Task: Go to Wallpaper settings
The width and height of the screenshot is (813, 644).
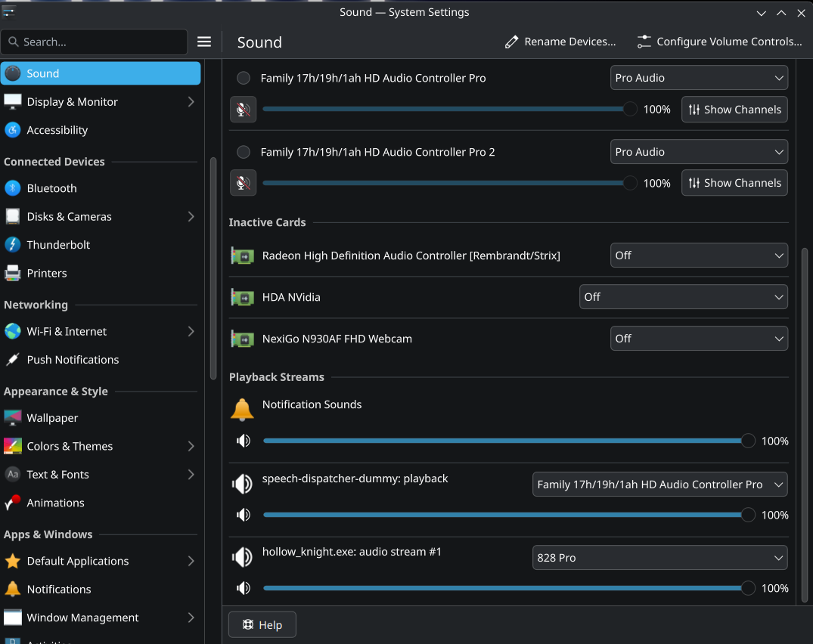Action: pos(52,418)
